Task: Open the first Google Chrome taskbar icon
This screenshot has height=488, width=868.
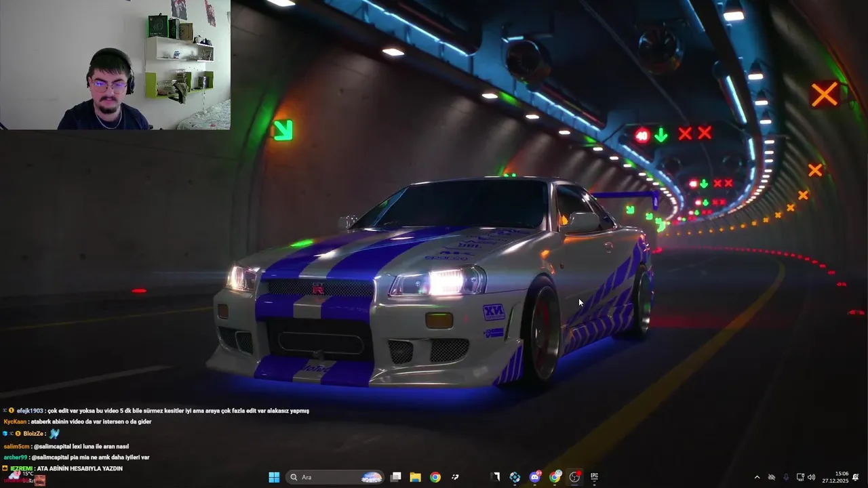Action: (435, 477)
